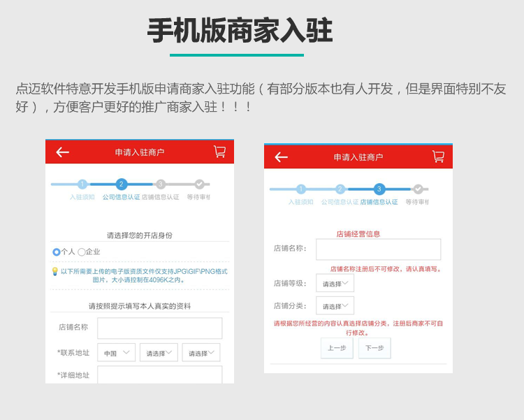This screenshot has width=524, height=420.
Task: Click step 2 circle in the right phone progress bar
Action: click(x=340, y=189)
